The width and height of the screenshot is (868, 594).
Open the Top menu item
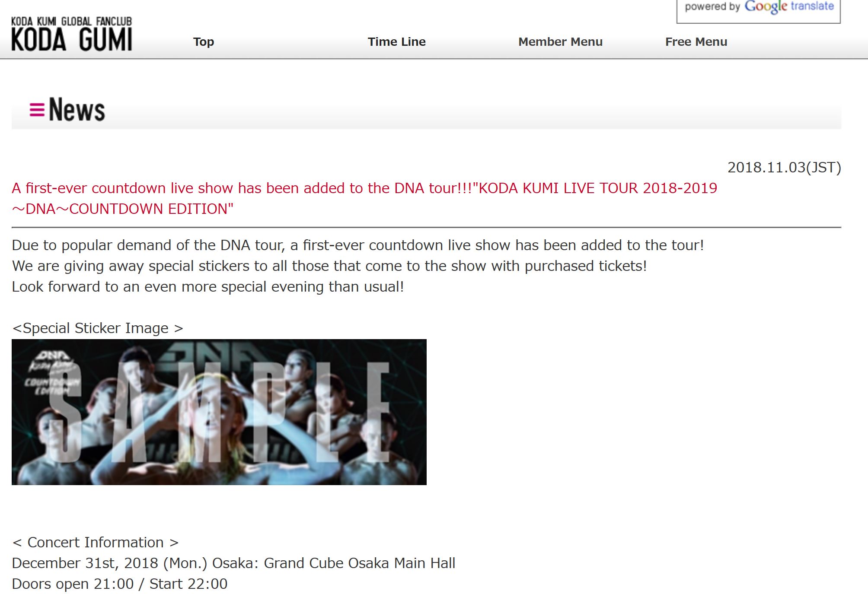click(x=204, y=42)
